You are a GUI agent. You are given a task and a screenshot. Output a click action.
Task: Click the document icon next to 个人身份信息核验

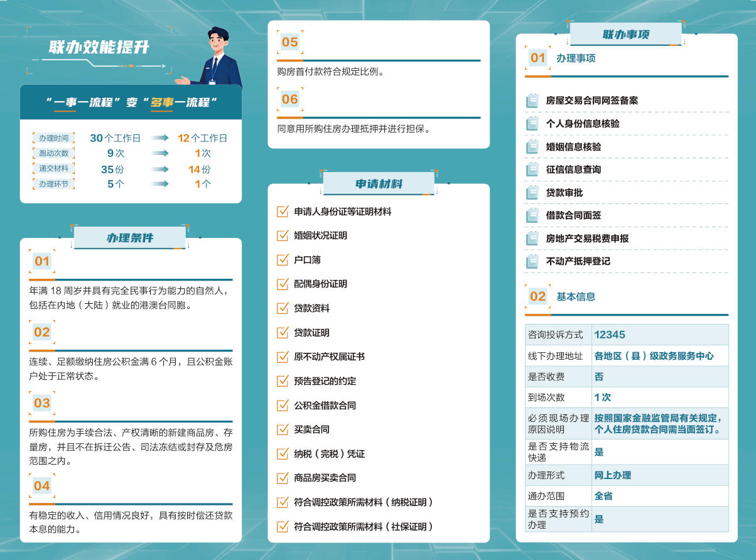tap(532, 124)
